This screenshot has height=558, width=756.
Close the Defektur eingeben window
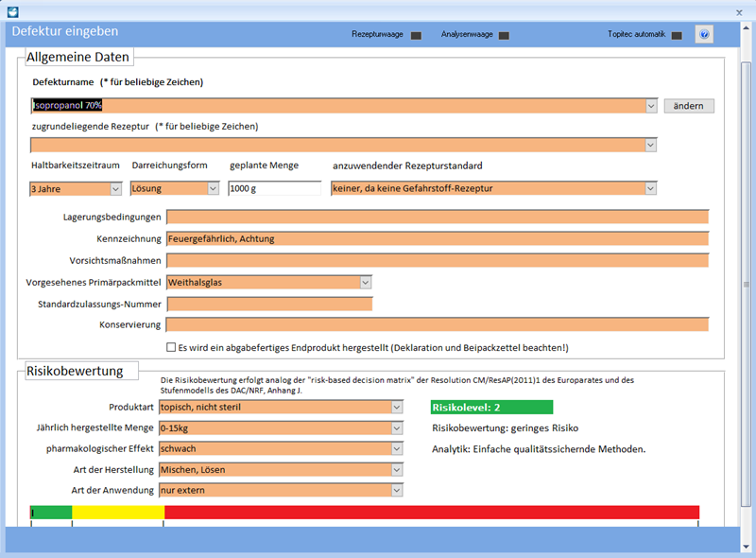pyautogui.click(x=739, y=13)
